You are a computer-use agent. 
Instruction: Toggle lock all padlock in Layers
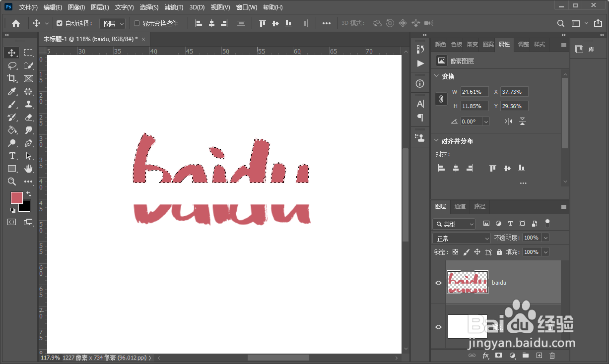point(499,252)
